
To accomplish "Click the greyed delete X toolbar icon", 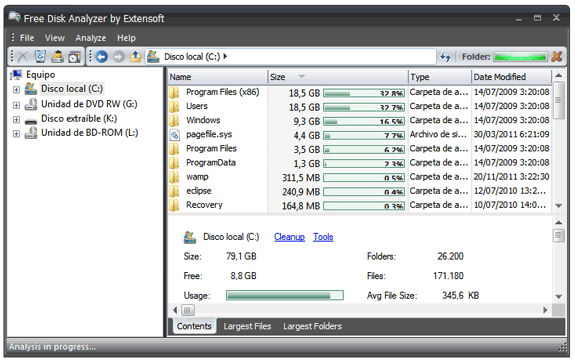I will (23, 56).
